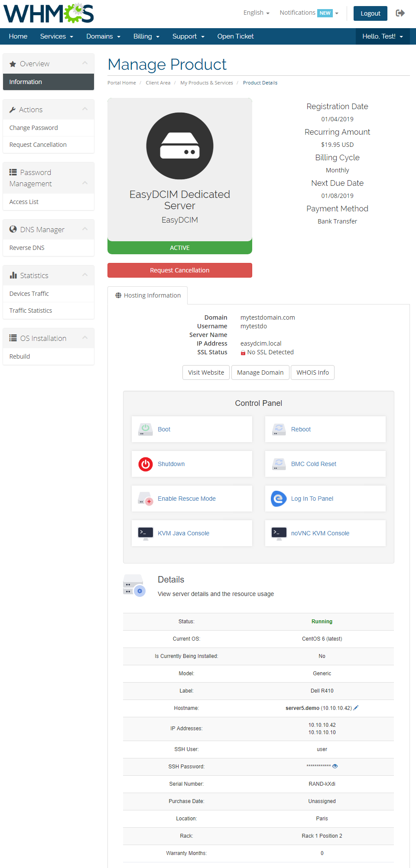
Task: Open Change Password in the sidebar
Action: click(49, 128)
